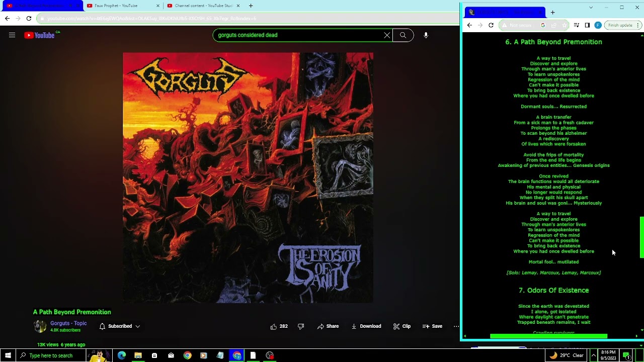Bookmark the lyrics page with star
Screen dimensions: 644x362
coord(564,25)
